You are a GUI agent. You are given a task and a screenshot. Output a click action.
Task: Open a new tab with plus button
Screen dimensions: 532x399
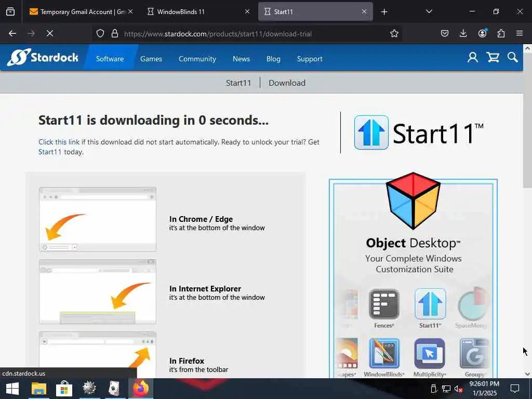point(384,12)
